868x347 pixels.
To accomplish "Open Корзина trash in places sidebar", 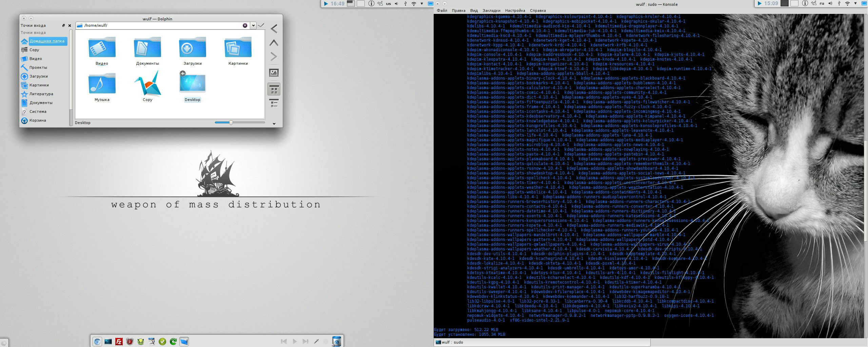I will 44,120.
